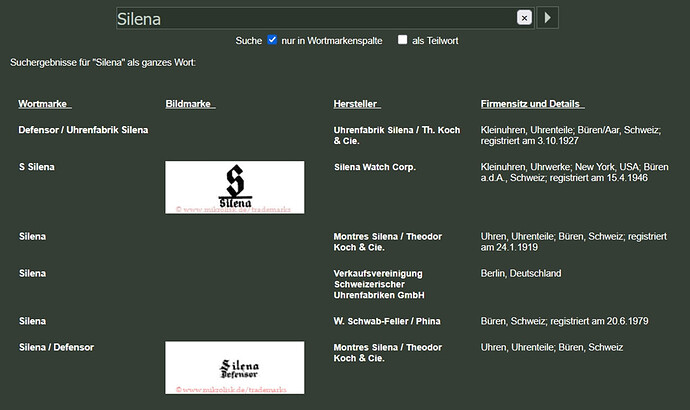Click manufacturer 'Uhrenfabrik Silena / Th. Koch & Cie.'
This screenshot has width=690, height=410.
pos(396,135)
